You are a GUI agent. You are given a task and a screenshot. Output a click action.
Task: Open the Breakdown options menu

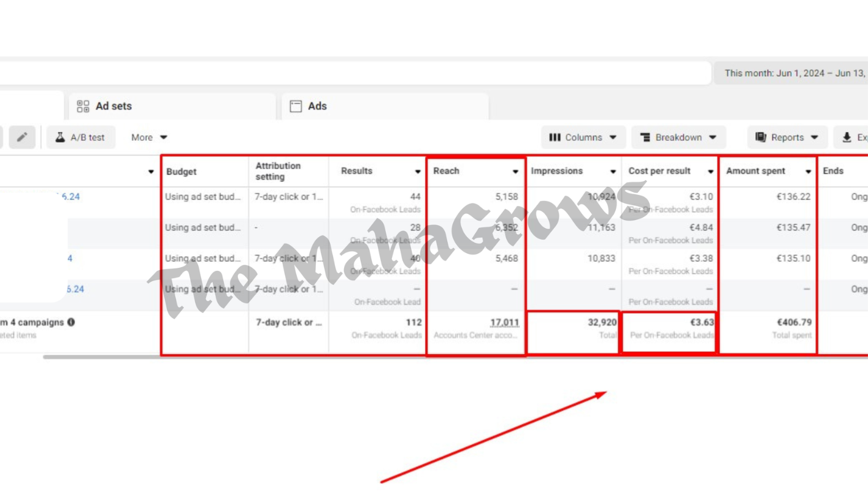[678, 137]
